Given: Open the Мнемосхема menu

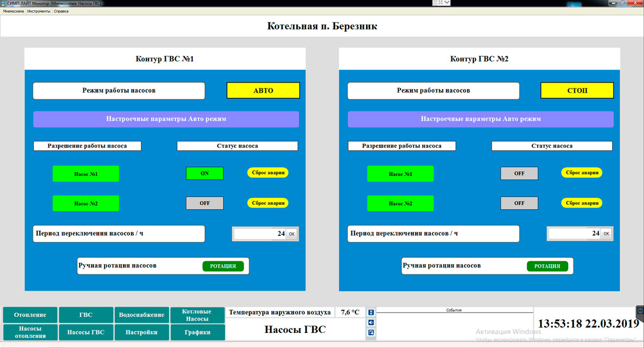Looking at the screenshot, I should click(x=13, y=11).
